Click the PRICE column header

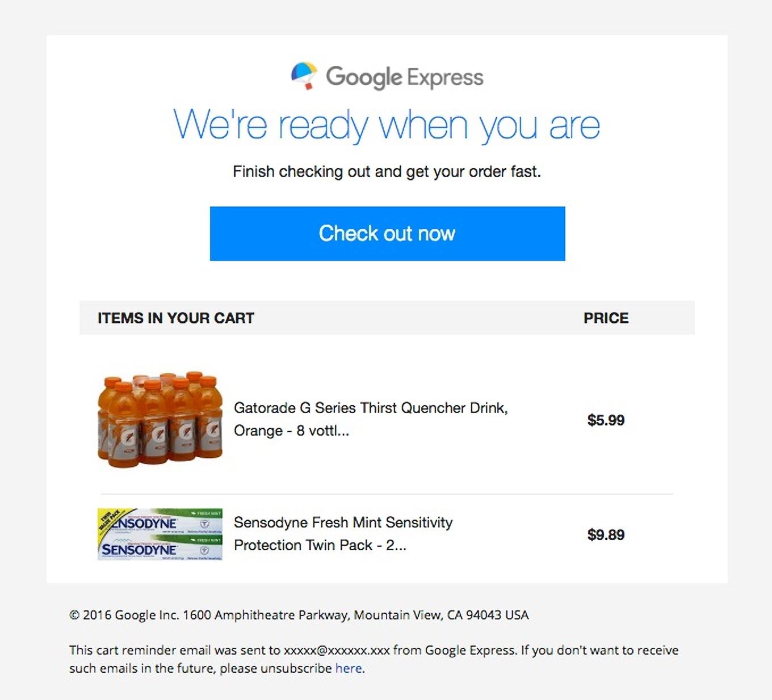pos(605,318)
